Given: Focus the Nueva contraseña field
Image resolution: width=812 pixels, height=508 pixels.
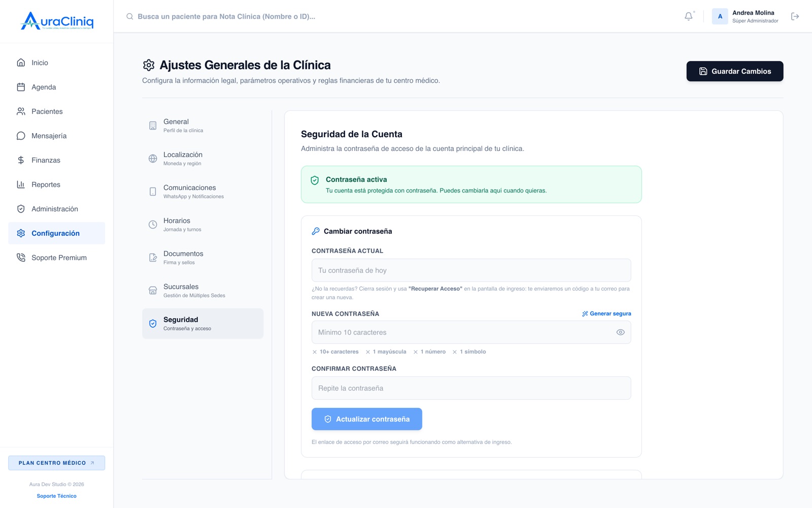Looking at the screenshot, I should (x=471, y=332).
